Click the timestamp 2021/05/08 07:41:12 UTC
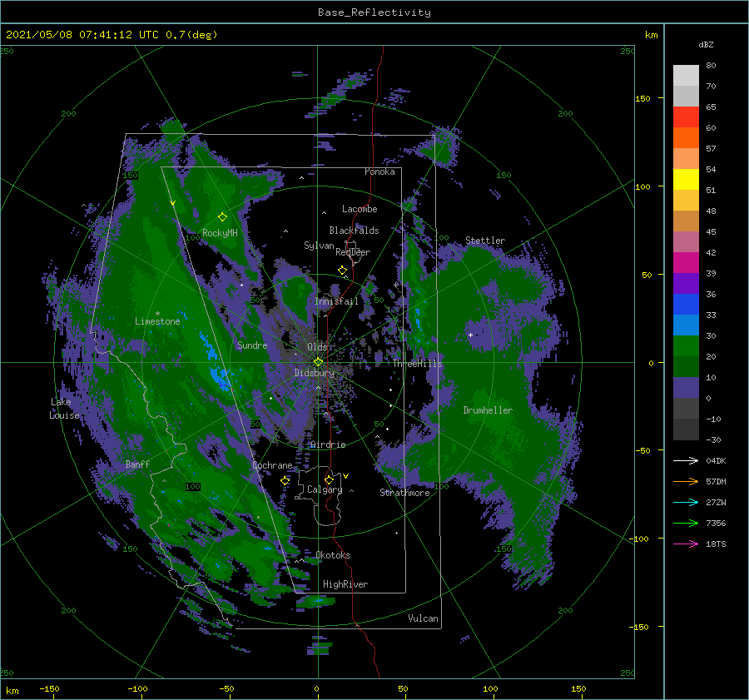The height and width of the screenshot is (700, 749). (82, 35)
